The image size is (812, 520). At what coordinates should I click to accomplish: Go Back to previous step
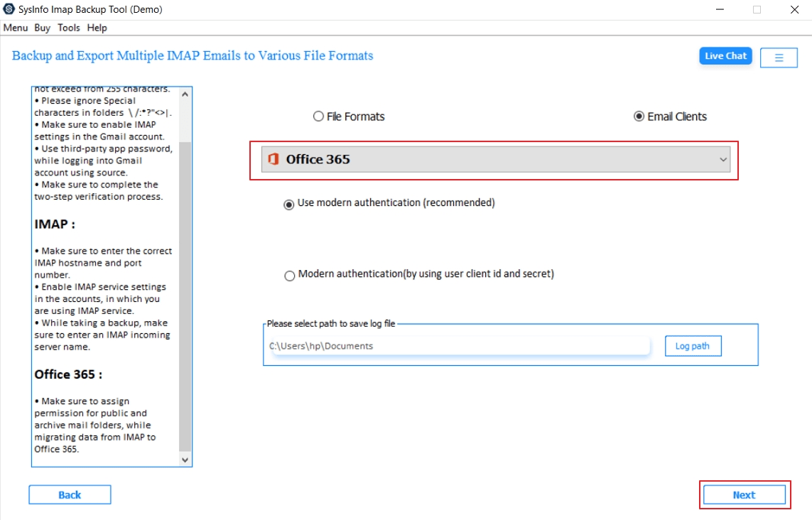click(70, 495)
